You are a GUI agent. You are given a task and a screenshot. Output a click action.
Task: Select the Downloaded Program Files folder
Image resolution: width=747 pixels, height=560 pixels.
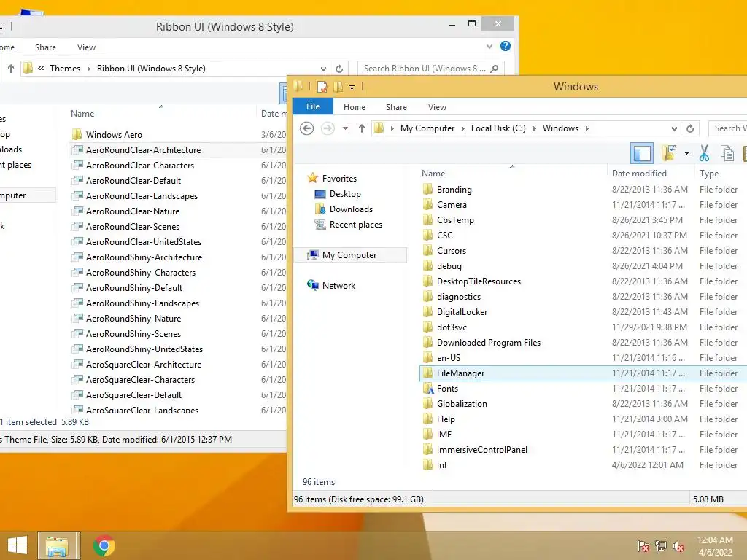pos(488,343)
